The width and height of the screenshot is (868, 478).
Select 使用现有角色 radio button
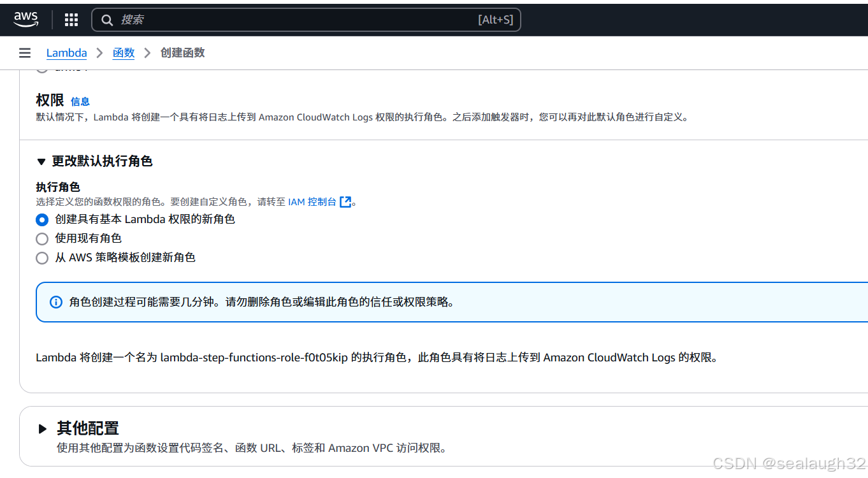point(42,239)
